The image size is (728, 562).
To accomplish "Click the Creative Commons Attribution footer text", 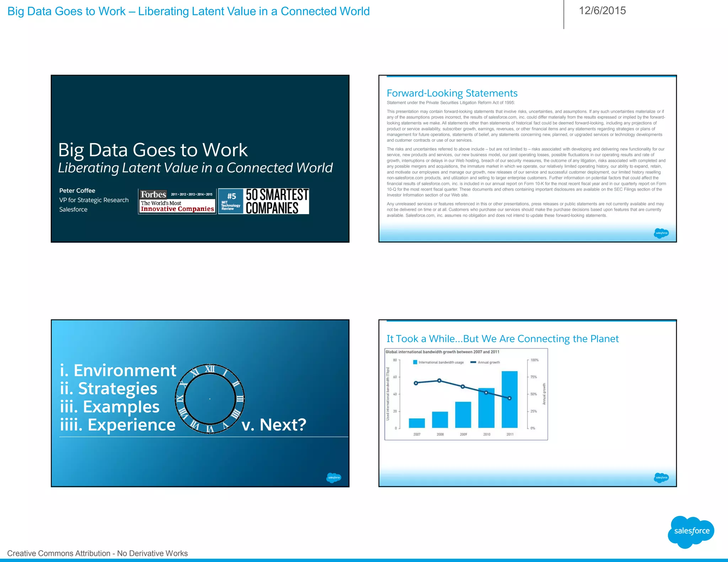I will tap(97, 553).
